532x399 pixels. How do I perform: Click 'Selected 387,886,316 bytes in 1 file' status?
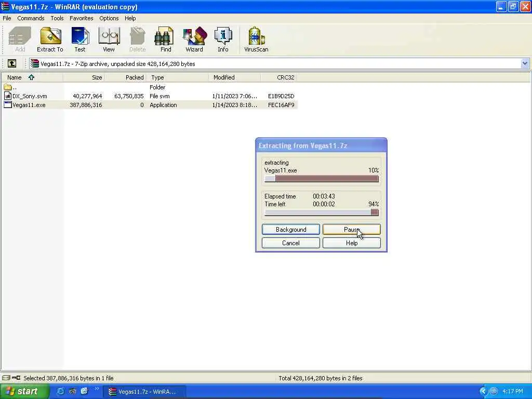tap(68, 378)
